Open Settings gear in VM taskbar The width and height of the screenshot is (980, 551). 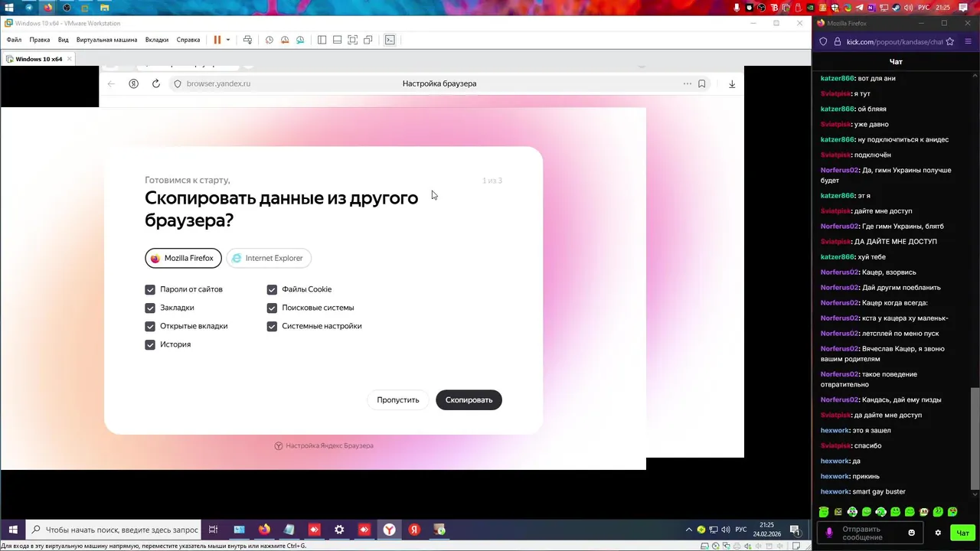click(339, 530)
